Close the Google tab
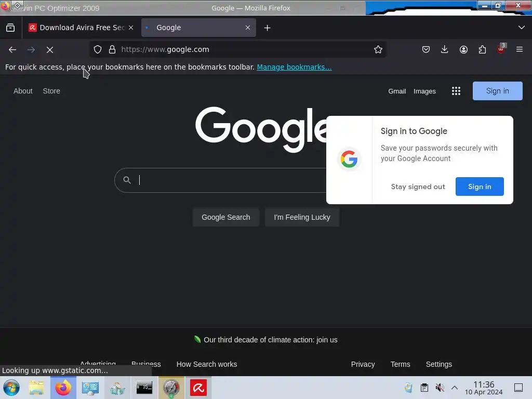This screenshot has height=399, width=532. (248, 28)
